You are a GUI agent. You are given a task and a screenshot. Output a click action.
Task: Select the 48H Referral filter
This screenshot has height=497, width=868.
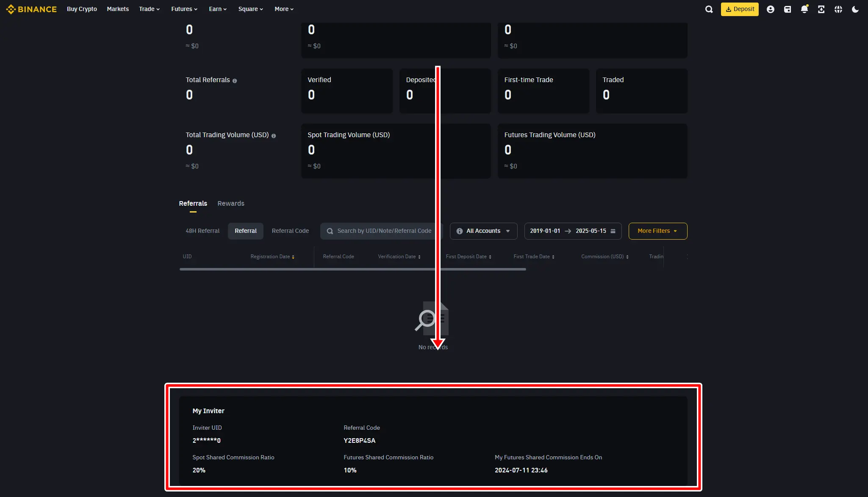pyautogui.click(x=202, y=231)
